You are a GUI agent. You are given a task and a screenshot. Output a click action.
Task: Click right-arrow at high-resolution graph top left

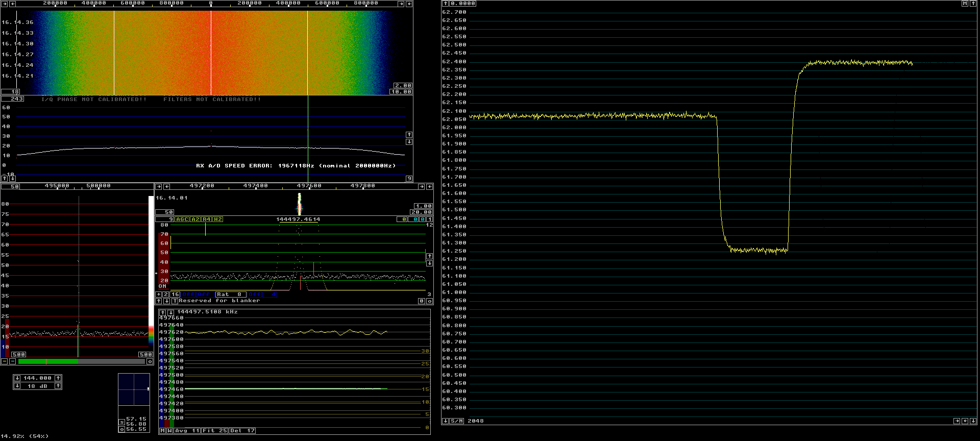click(159, 187)
